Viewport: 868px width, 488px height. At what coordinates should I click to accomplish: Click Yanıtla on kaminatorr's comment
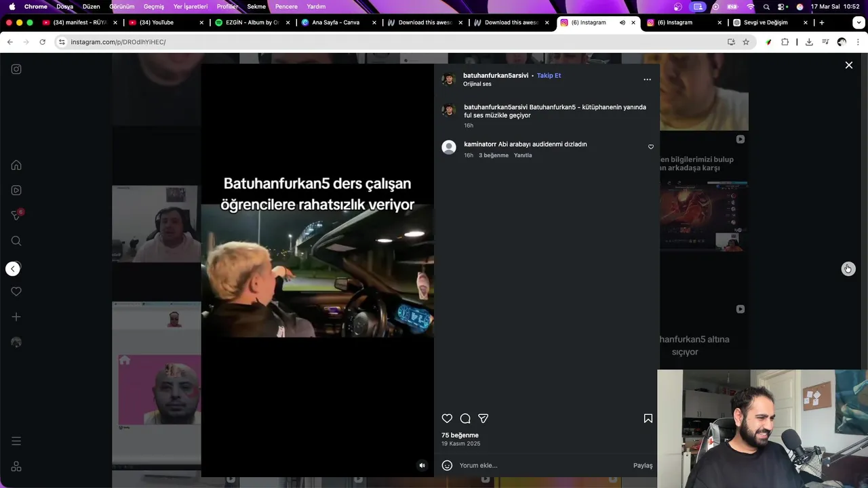click(x=523, y=155)
